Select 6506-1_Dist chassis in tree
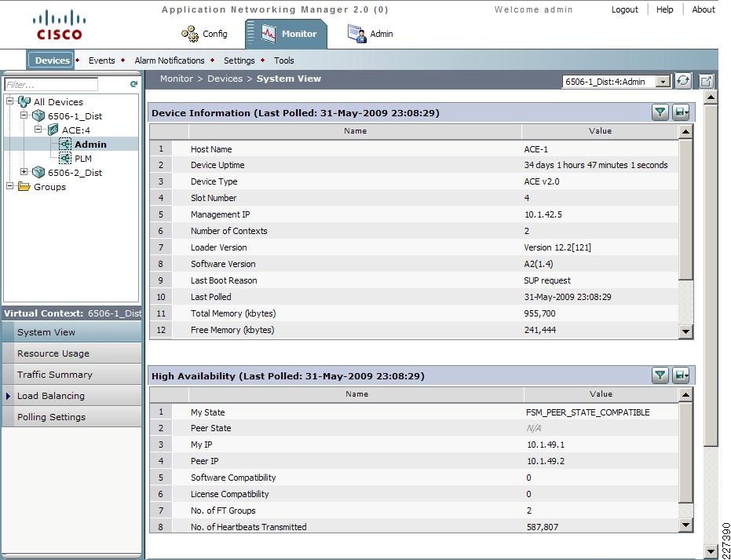The height and width of the screenshot is (560, 731). click(x=75, y=116)
